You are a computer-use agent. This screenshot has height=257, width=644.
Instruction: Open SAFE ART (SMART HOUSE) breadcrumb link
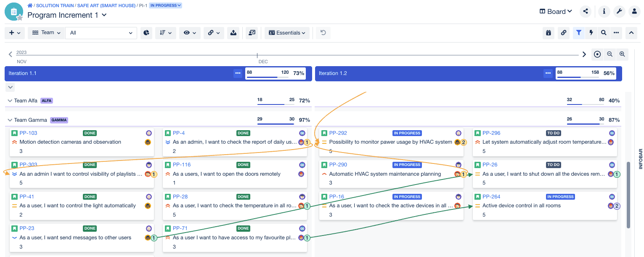pos(106,5)
